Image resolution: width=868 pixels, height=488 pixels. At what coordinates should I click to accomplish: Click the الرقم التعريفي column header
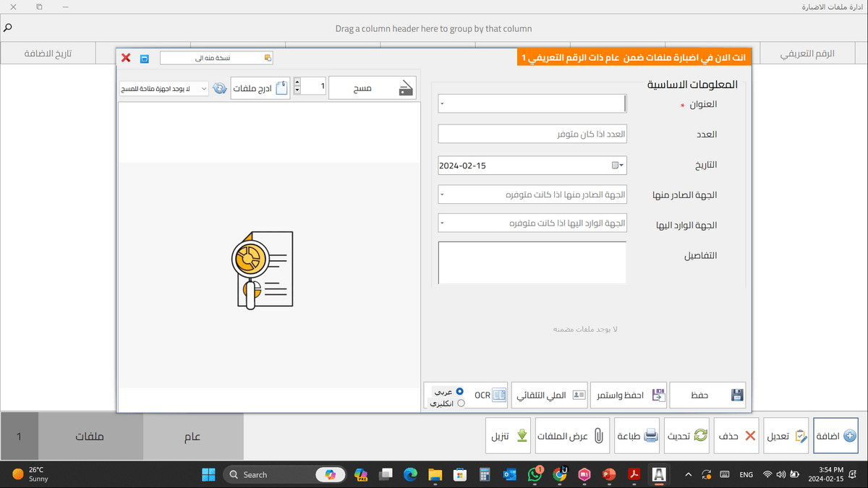click(x=809, y=54)
